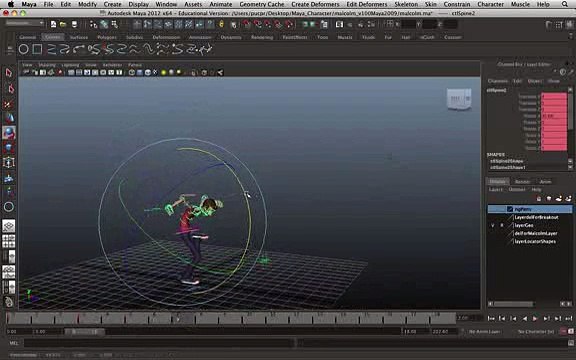Click the playback range slider handle
The image size is (576, 360).
(84, 332)
